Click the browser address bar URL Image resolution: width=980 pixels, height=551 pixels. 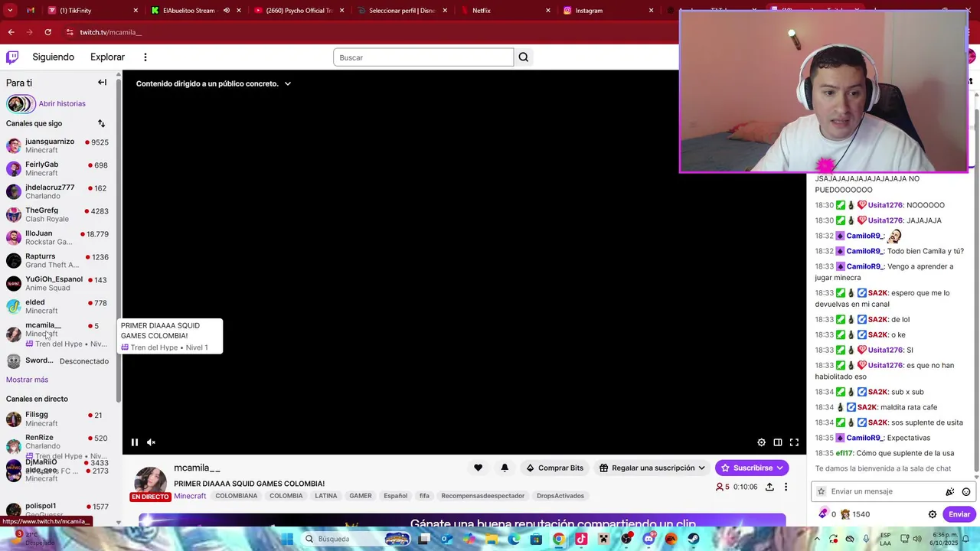click(x=111, y=32)
